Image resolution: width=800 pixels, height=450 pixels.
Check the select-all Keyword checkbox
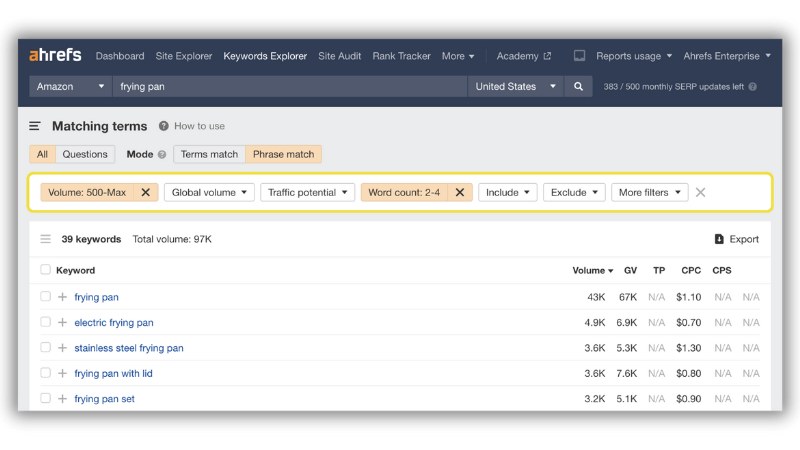(45, 269)
